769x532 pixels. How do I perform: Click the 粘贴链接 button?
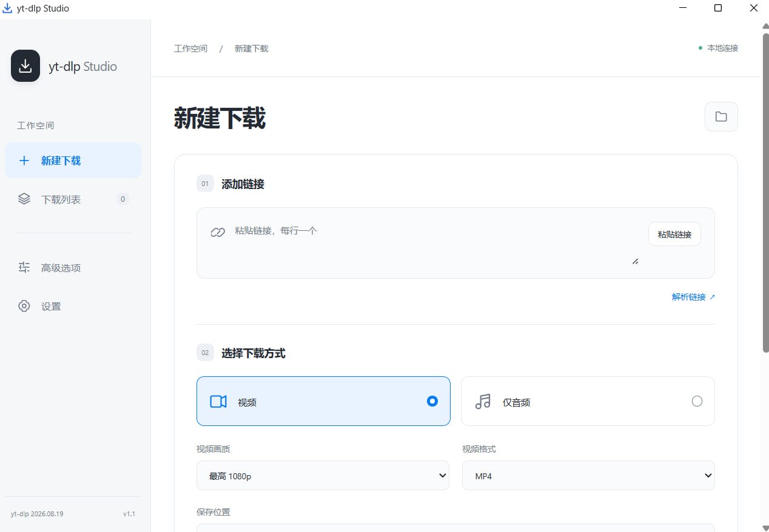[674, 234]
